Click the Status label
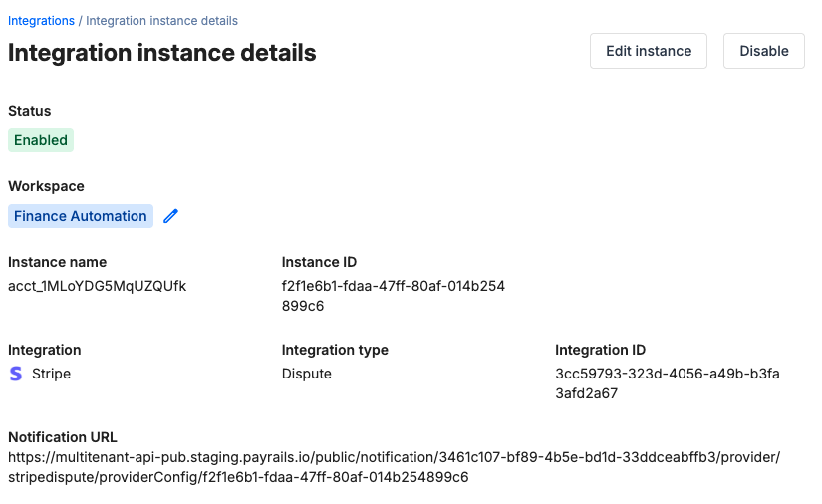 [x=29, y=111]
